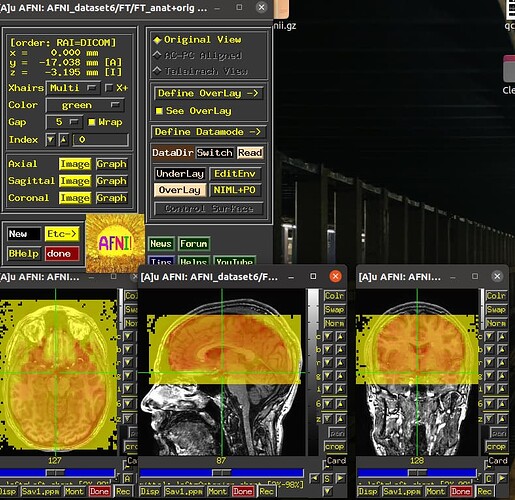This screenshot has width=515, height=500.
Task: Click crop button in sagittal viewer
Action: click(x=334, y=446)
